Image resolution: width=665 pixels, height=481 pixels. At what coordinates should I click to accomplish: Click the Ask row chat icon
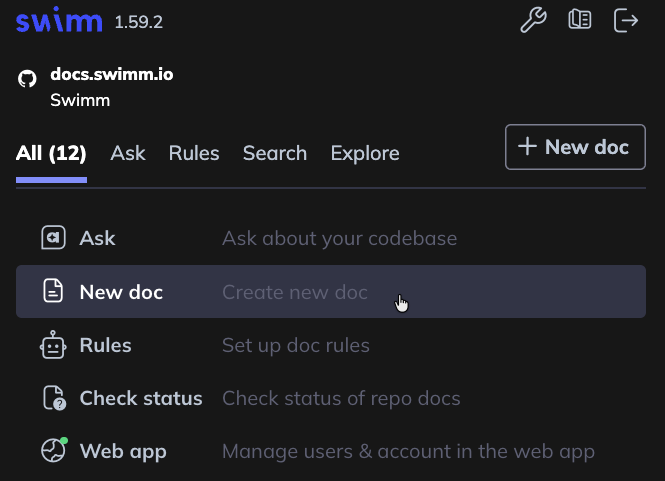coord(53,238)
